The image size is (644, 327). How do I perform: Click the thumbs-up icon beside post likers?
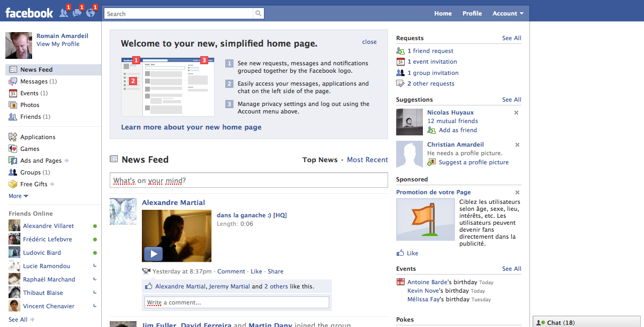149,286
